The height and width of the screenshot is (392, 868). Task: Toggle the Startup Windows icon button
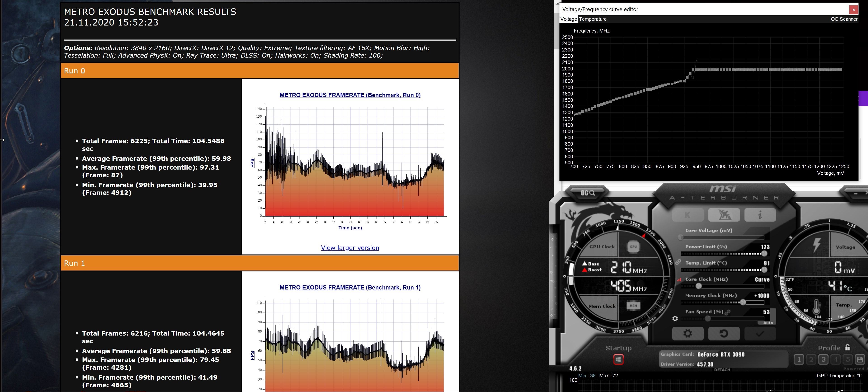618,360
